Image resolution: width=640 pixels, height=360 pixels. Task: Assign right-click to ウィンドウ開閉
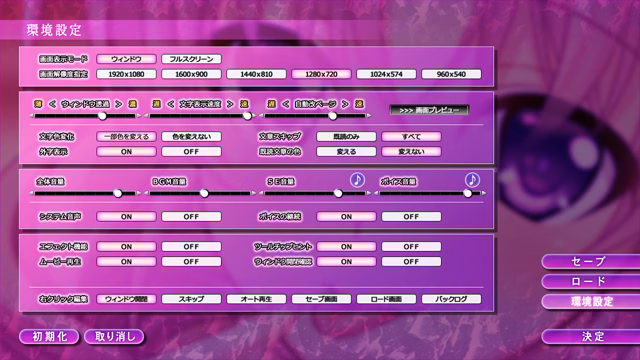point(126,299)
